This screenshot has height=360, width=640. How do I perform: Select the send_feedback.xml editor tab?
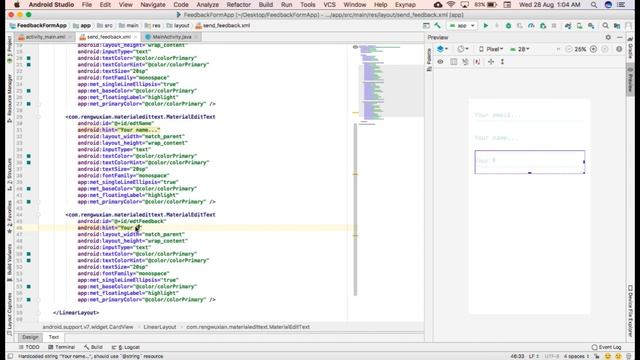tap(109, 37)
